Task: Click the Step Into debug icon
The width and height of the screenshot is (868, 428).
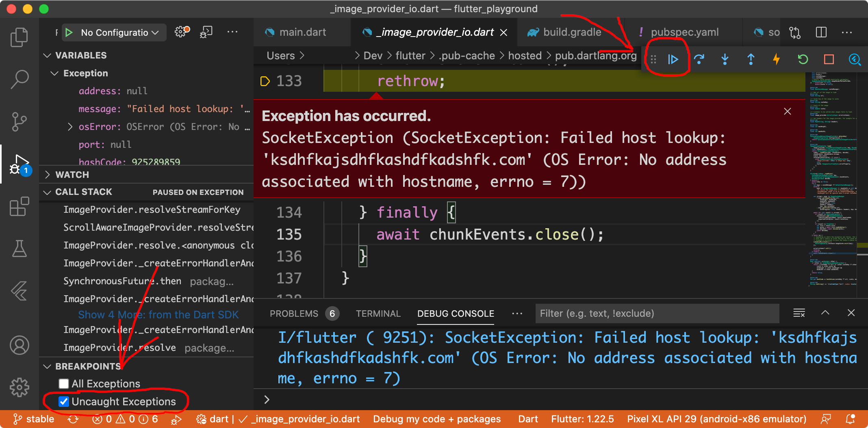Action: (x=725, y=59)
